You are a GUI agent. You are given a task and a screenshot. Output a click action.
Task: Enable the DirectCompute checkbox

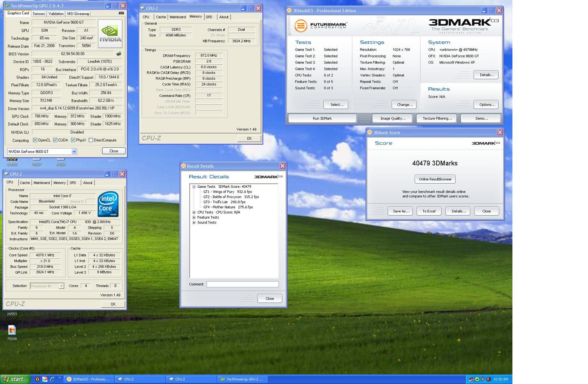pos(91,140)
